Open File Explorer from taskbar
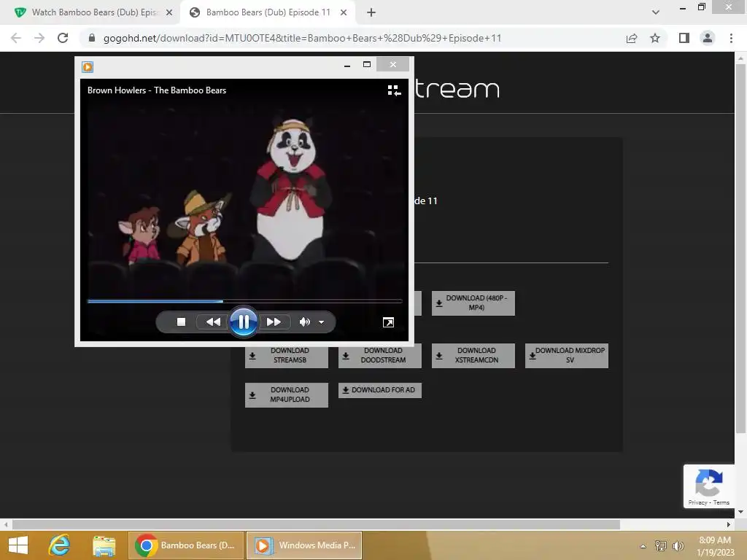Screen dimensions: 747x560 coord(104,545)
